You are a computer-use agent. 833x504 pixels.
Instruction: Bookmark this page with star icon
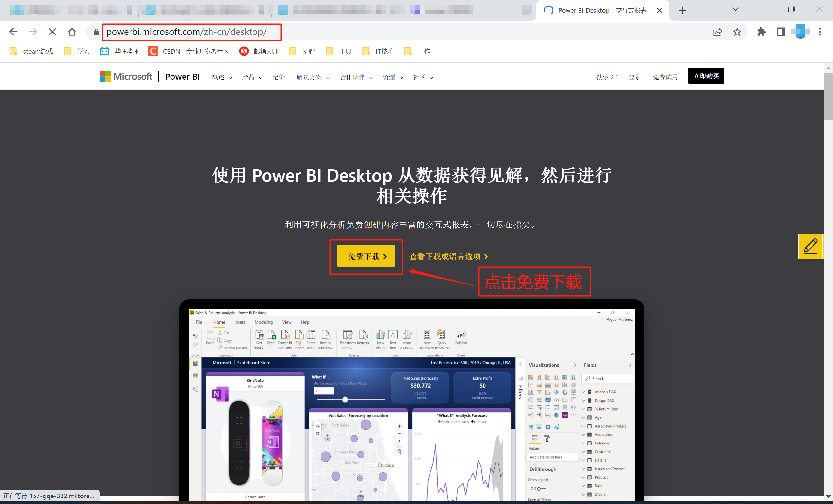(737, 32)
